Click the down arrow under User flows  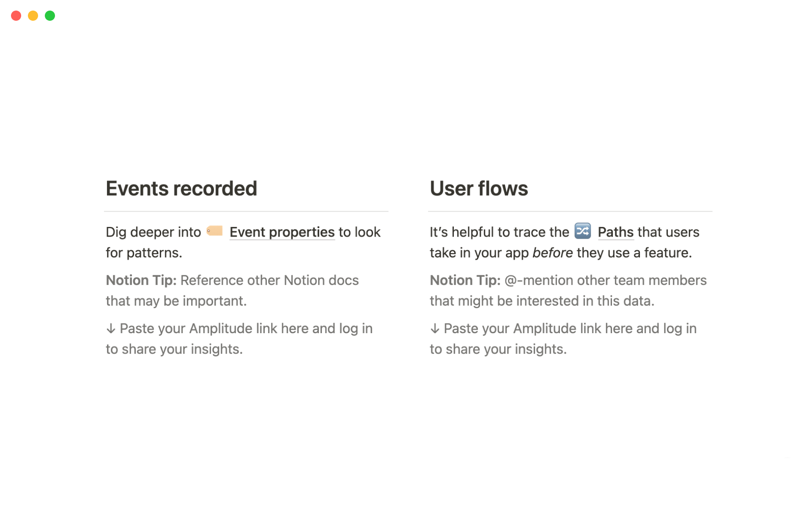435,329
